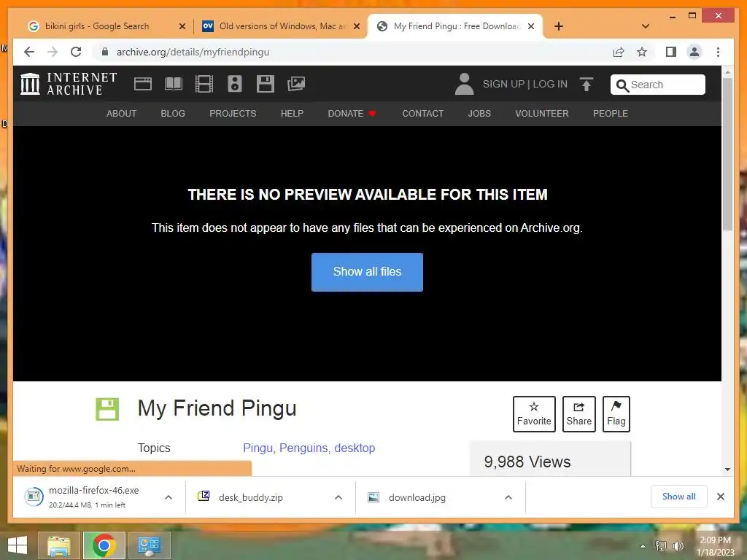
Task: Open Chrome's three-dot menu
Action: [x=718, y=52]
